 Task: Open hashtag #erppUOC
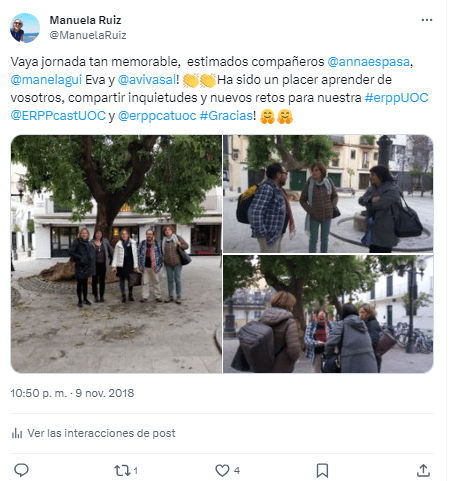coord(396,98)
